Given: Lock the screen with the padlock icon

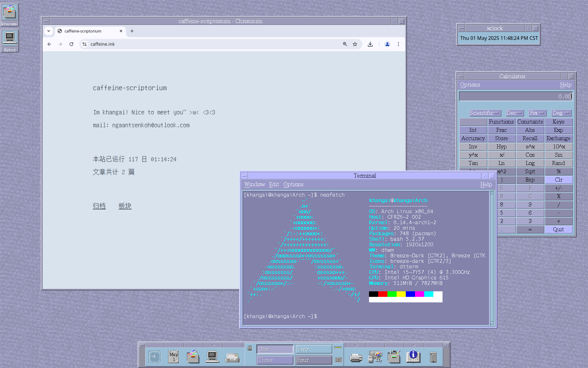Looking at the screenshot, I should [x=250, y=348].
